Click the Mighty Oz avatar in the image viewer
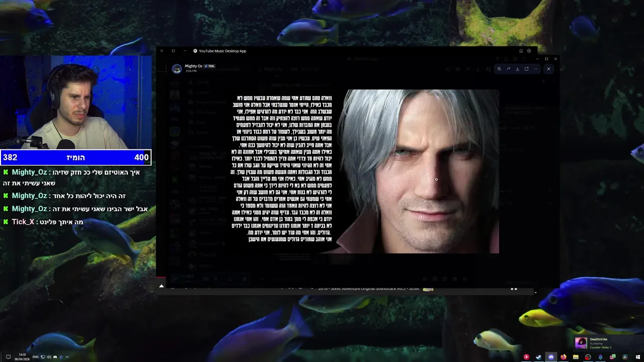The width and height of the screenshot is (644, 362). pos(177,69)
